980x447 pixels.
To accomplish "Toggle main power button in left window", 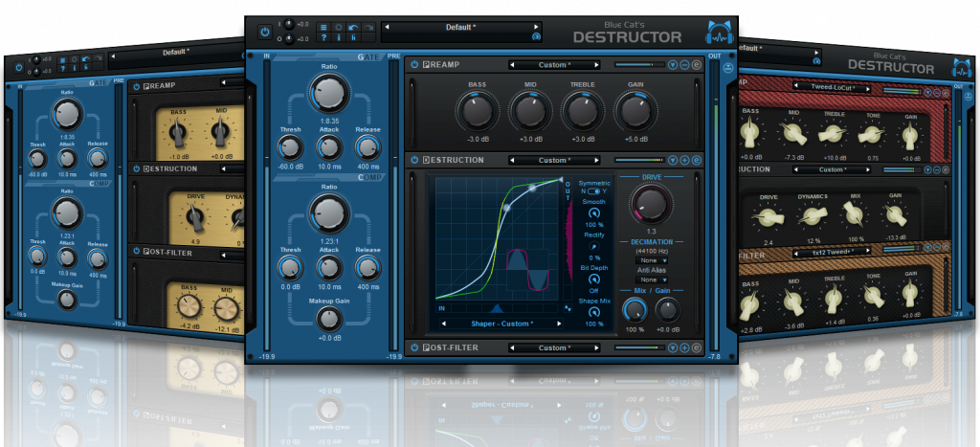I will click(19, 67).
